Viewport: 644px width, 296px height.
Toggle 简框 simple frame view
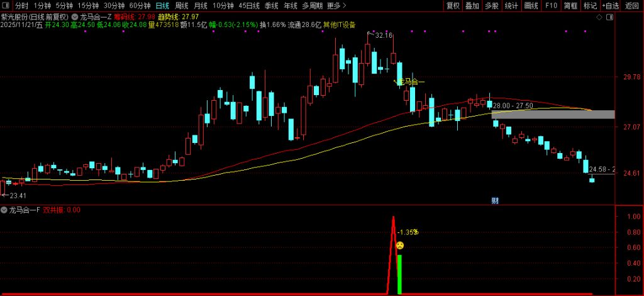tap(570, 6)
